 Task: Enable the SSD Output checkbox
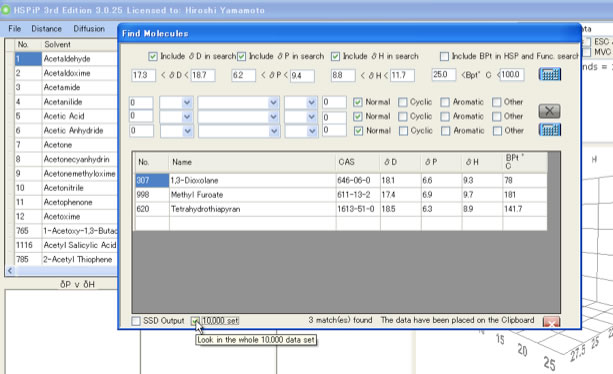pyautogui.click(x=136, y=321)
